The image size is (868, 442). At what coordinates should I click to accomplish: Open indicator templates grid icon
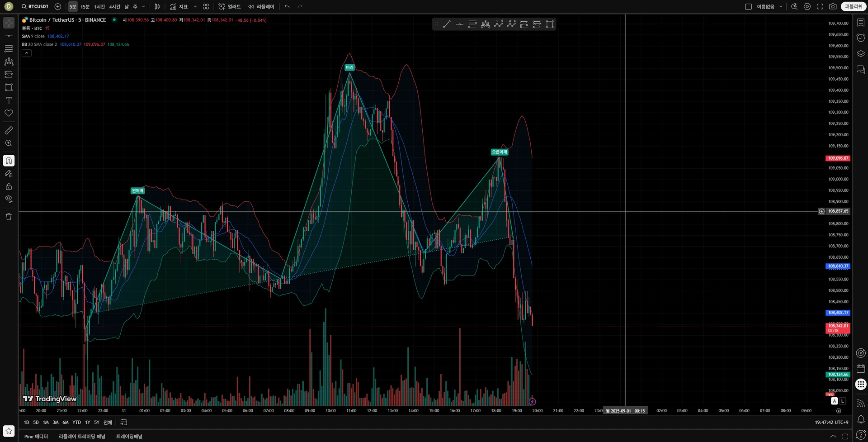206,7
